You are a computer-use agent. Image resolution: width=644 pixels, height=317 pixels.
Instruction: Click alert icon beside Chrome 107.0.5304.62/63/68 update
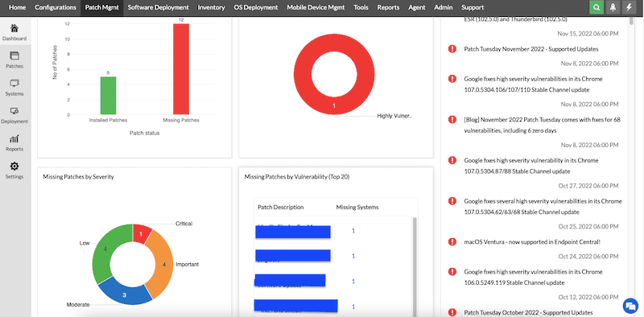tap(452, 201)
